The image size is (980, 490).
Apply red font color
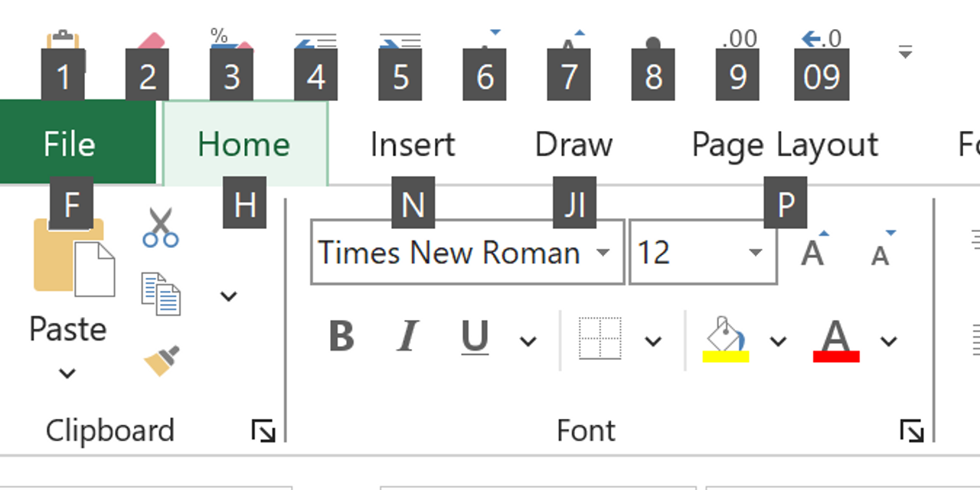pyautogui.click(x=836, y=340)
